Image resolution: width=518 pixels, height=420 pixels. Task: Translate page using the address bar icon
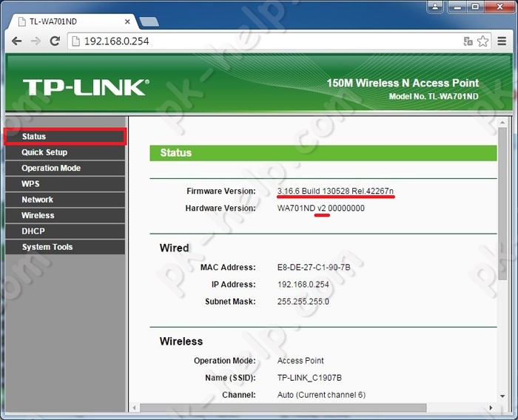tap(468, 41)
